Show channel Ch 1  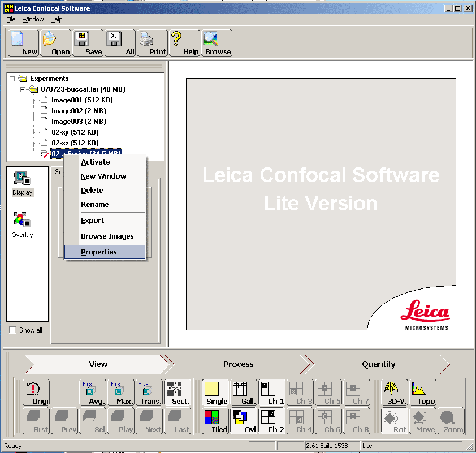tap(272, 392)
